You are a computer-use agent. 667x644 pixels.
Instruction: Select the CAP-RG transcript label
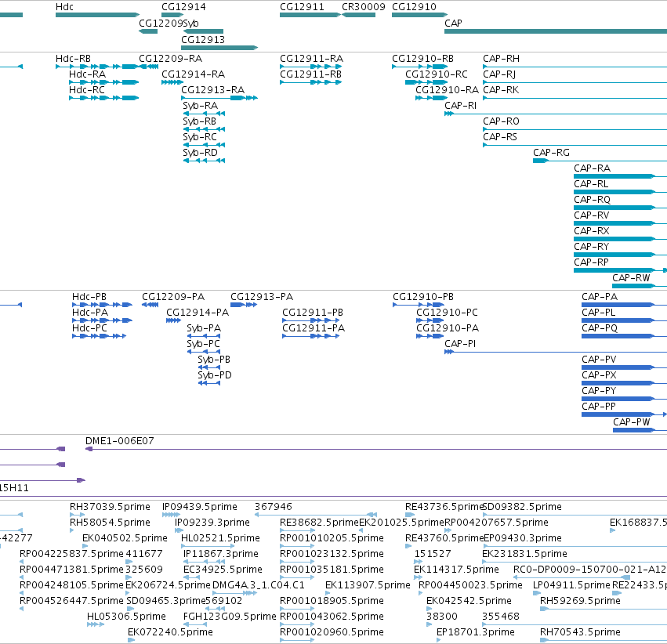(x=551, y=153)
